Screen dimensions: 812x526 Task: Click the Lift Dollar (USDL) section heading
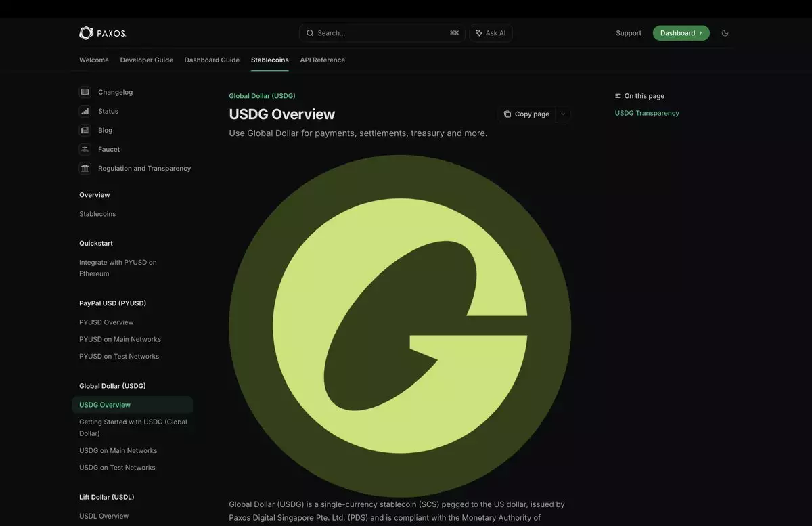pyautogui.click(x=107, y=497)
